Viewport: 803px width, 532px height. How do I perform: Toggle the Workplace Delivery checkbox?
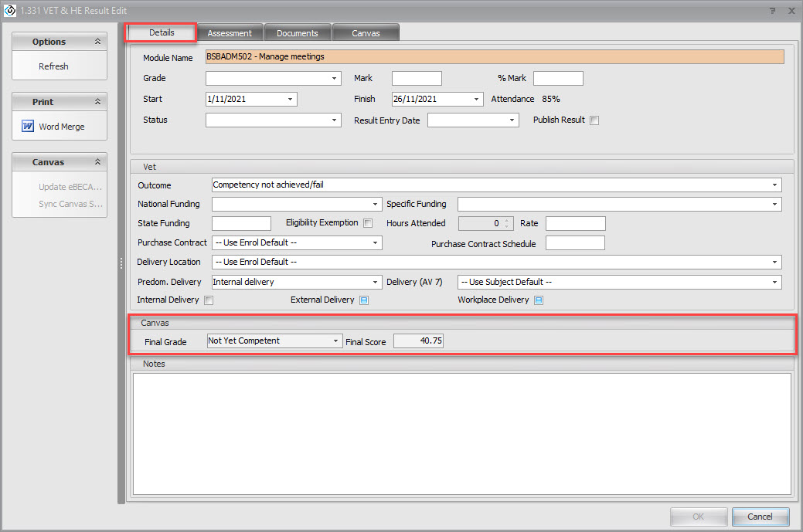[539, 300]
